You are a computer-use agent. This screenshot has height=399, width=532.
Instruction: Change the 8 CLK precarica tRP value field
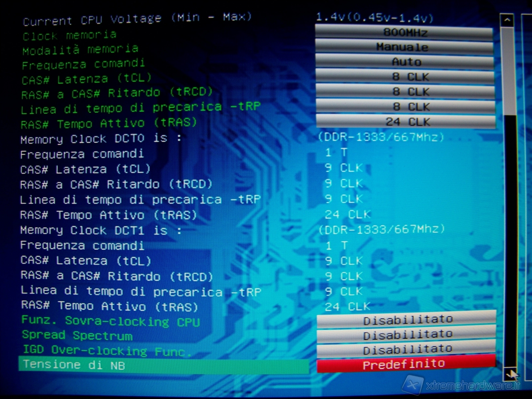pyautogui.click(x=405, y=107)
